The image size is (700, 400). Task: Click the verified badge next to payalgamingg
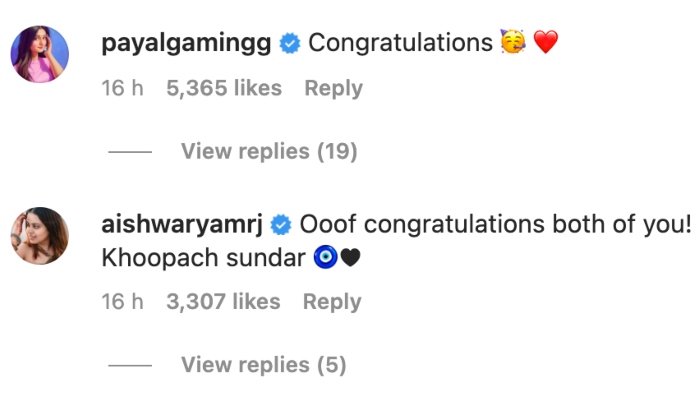(x=289, y=44)
